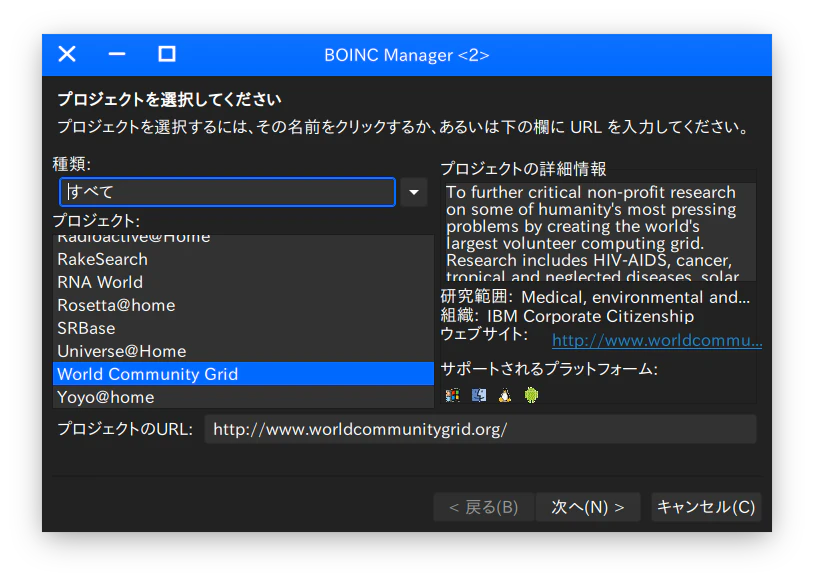Select RakeSearch in the project list
Screen dimensions: 814x582
coord(243,259)
